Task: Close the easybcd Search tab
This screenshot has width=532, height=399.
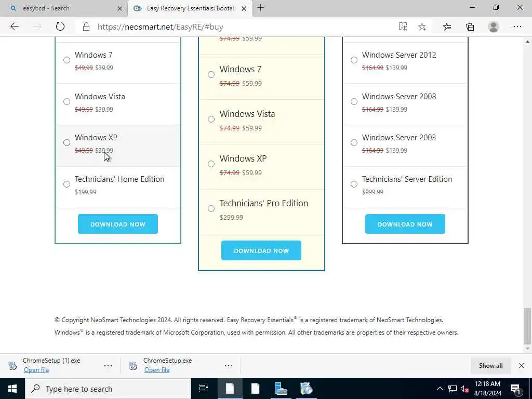Action: click(x=119, y=8)
